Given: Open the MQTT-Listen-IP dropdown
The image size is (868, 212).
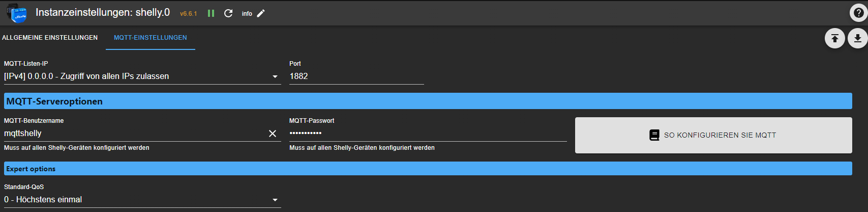Looking at the screenshot, I should pyautogui.click(x=142, y=76).
